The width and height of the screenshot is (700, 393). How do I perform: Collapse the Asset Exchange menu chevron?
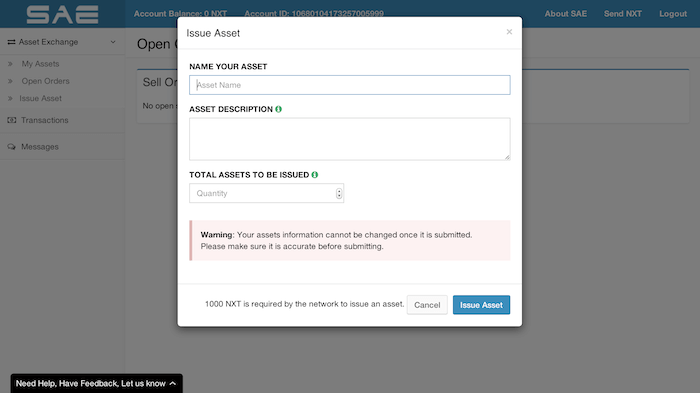coord(113,42)
